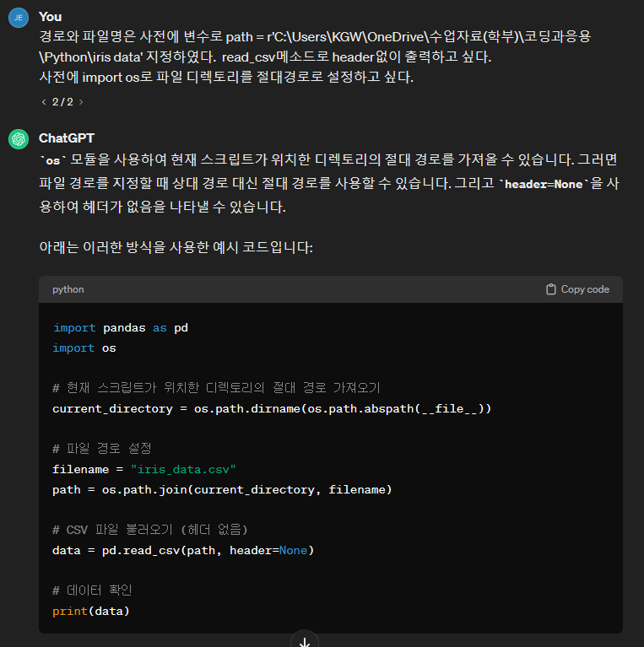Viewport: 644px width, 647px height.
Task: Click the "iris_data.csv" string in code
Action: click(183, 469)
